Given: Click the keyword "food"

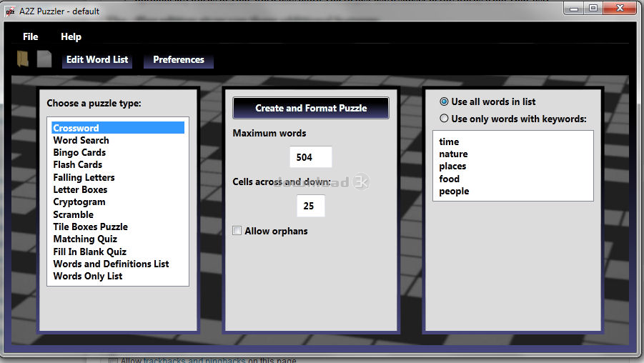Looking at the screenshot, I should [450, 179].
